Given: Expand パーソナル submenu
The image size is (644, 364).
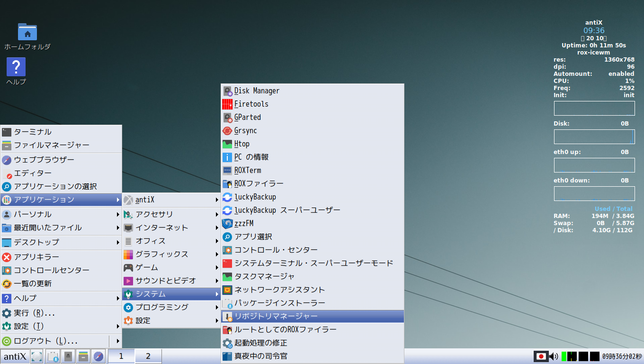Looking at the screenshot, I should tap(61, 215).
